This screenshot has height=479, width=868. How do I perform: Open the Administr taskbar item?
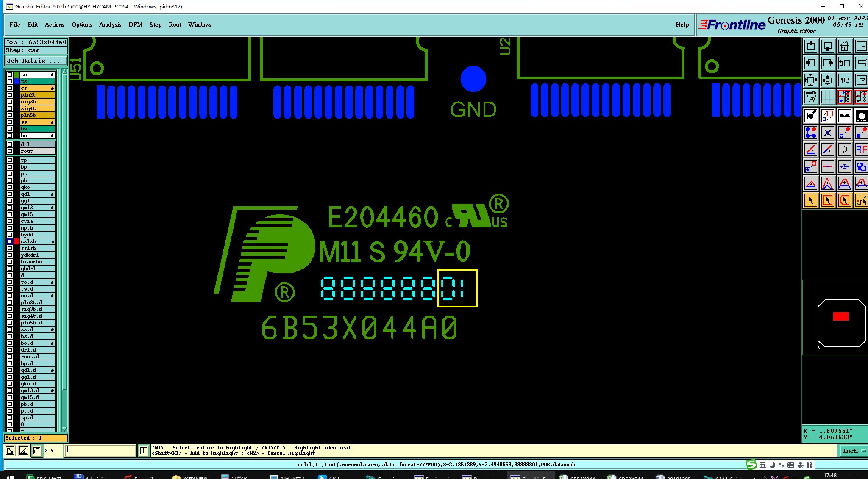coord(92,477)
